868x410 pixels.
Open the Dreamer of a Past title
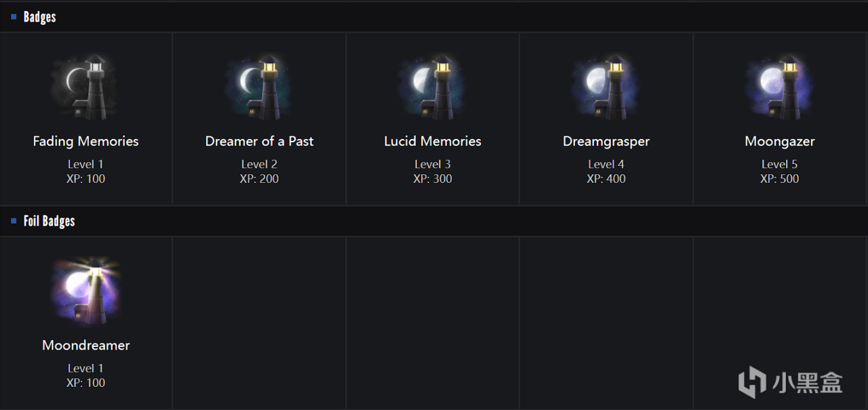point(259,141)
